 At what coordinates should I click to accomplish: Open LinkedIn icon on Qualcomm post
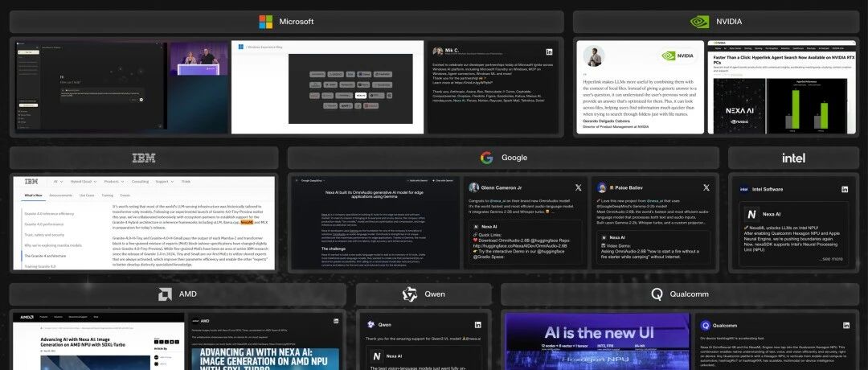pos(845,325)
